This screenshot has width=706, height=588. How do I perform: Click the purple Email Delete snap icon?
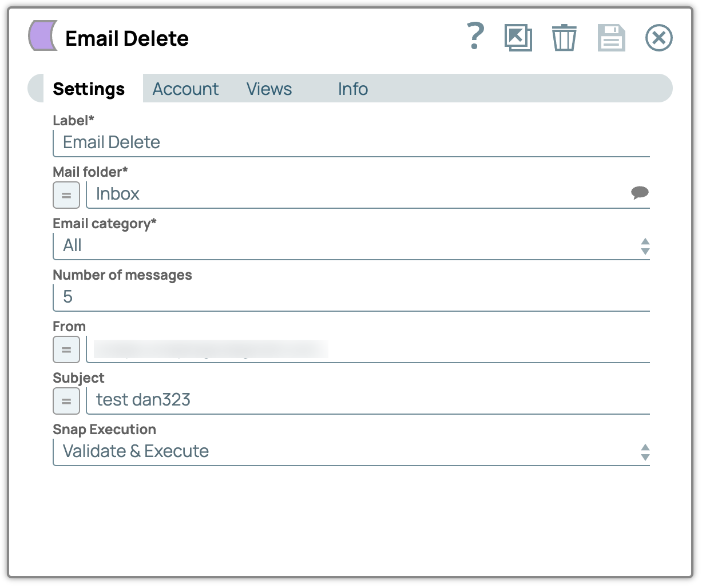pos(43,35)
